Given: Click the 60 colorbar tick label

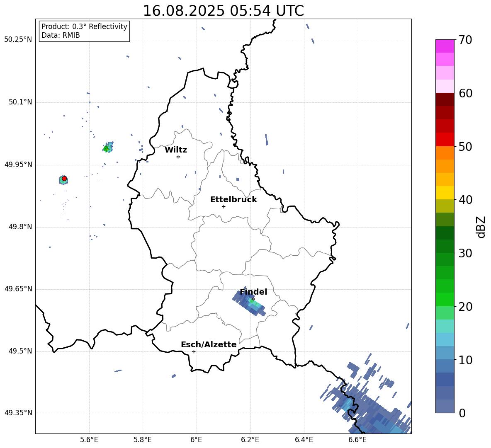Looking at the screenshot, I should (465, 93).
